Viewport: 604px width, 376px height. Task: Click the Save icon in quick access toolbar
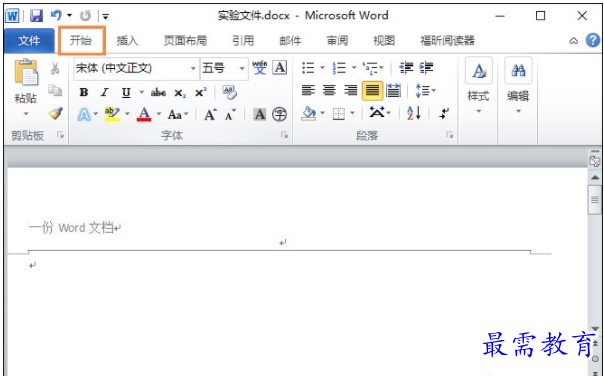[36, 16]
